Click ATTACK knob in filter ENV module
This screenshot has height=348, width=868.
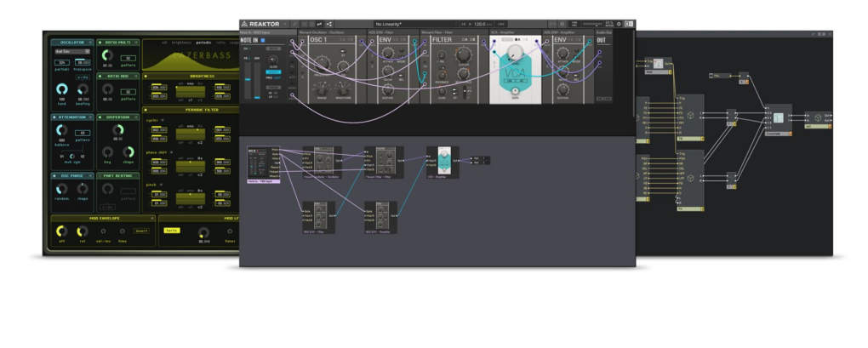pos(388,53)
